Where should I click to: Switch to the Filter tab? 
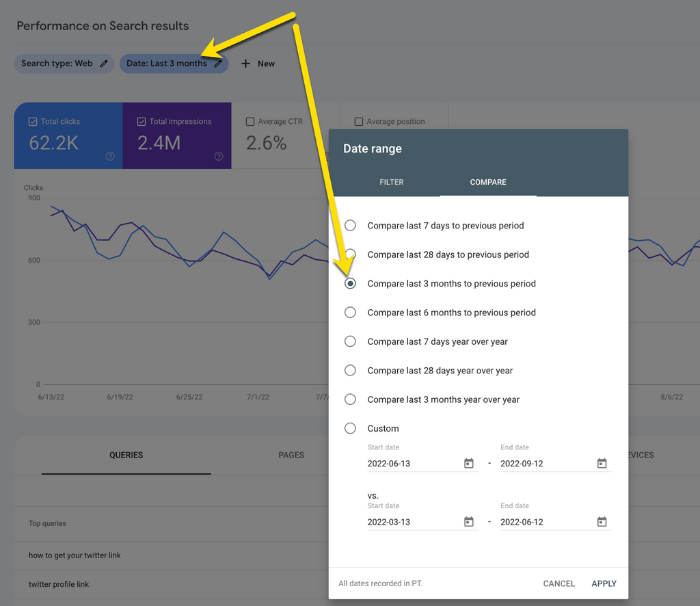[392, 183]
